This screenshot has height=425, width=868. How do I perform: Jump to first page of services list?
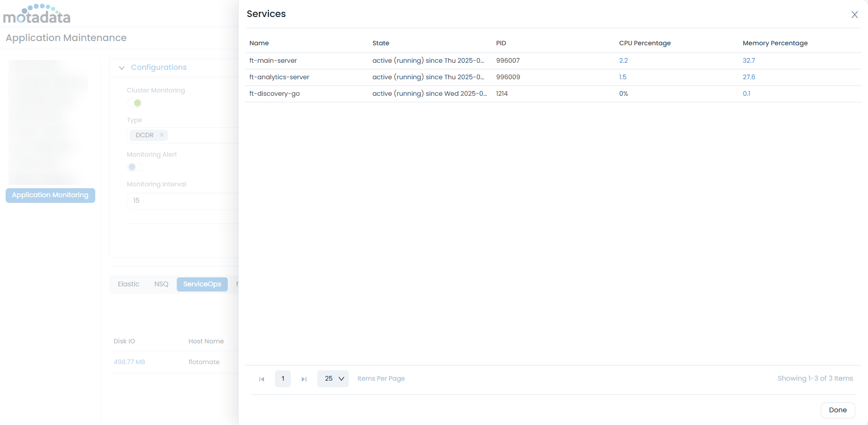[x=262, y=379]
